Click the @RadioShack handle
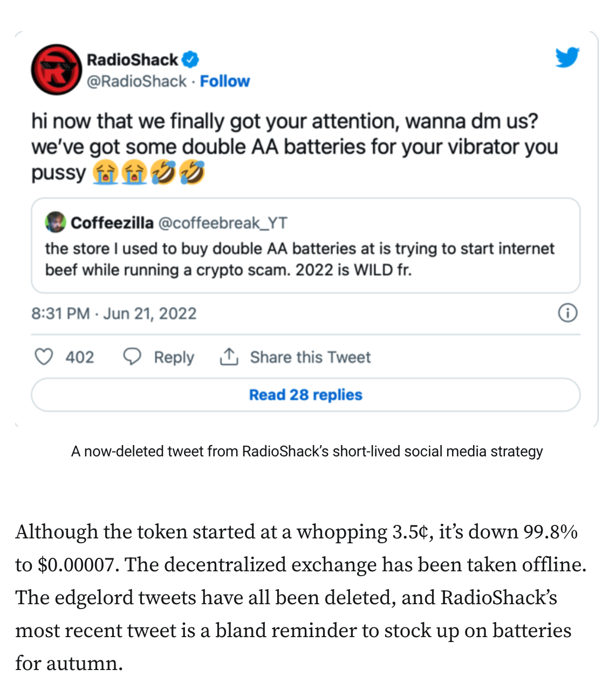Image resolution: width=616 pixels, height=697 pixels. (x=136, y=81)
